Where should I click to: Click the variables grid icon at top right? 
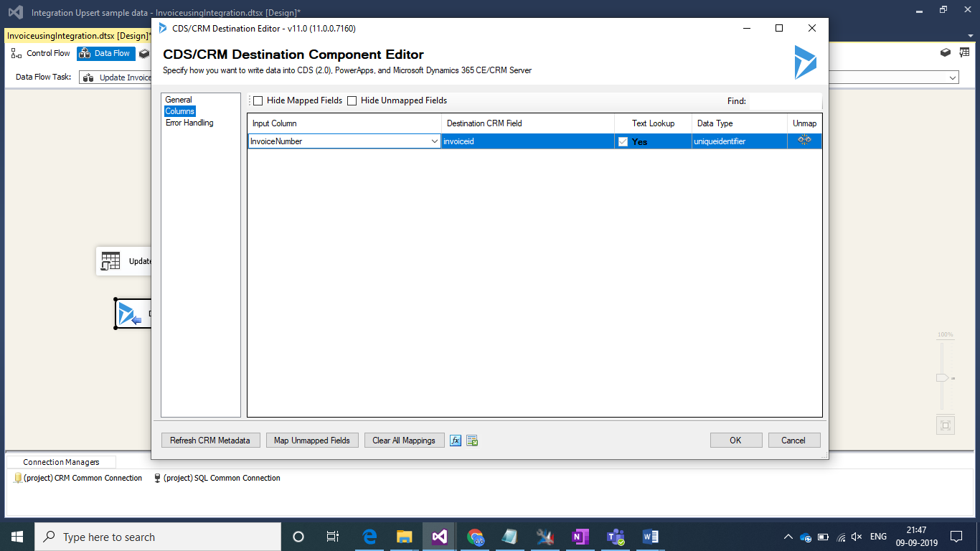[964, 52]
